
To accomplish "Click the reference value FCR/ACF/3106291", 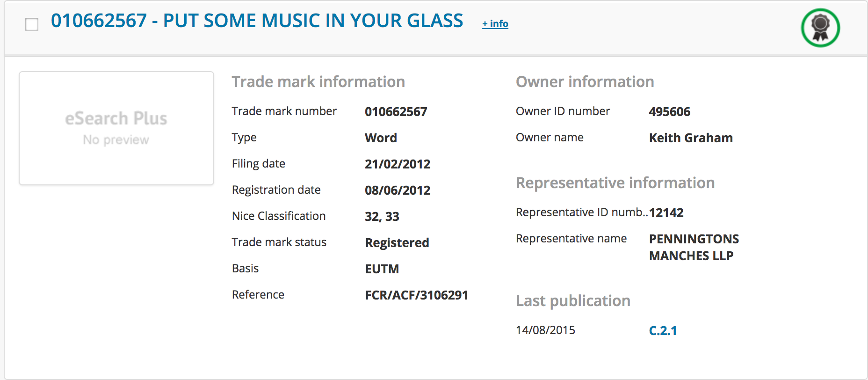I will (416, 295).
